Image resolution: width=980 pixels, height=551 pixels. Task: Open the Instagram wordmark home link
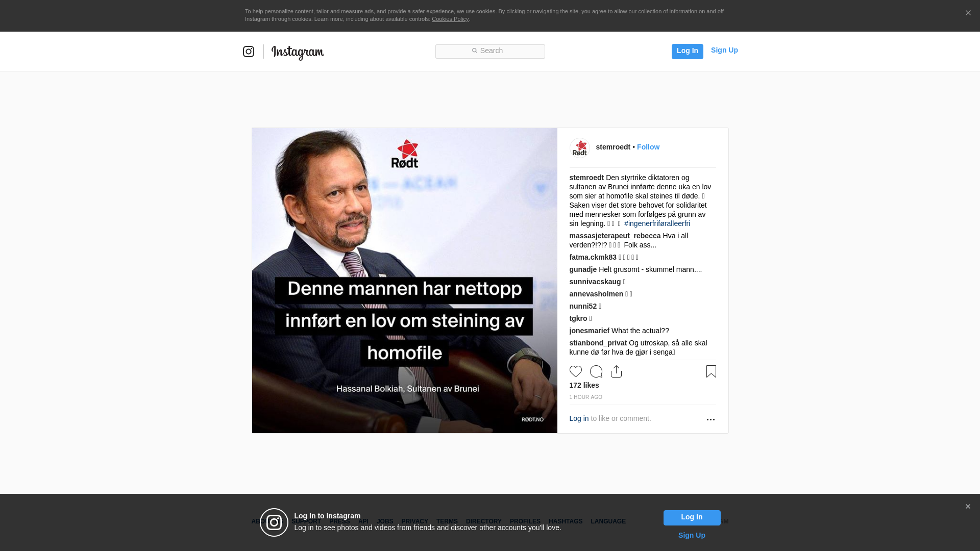tap(298, 52)
